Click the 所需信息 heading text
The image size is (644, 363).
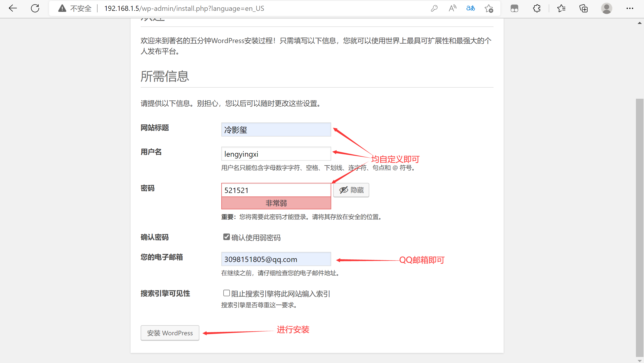pyautogui.click(x=165, y=76)
